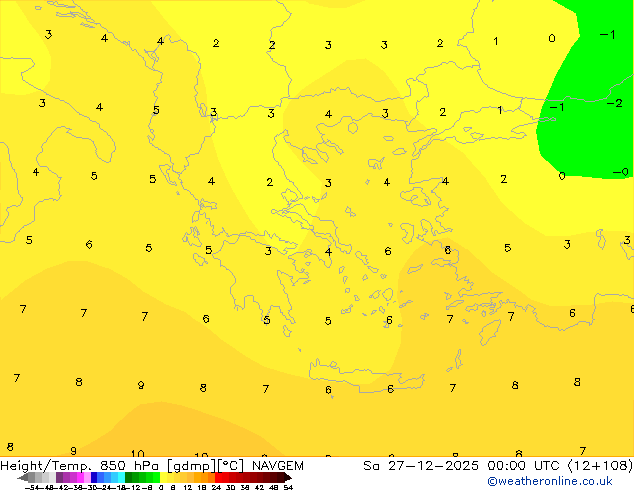The height and width of the screenshot is (490, 634).
Task: Pick the dark green legend swatch
Action: point(129,477)
